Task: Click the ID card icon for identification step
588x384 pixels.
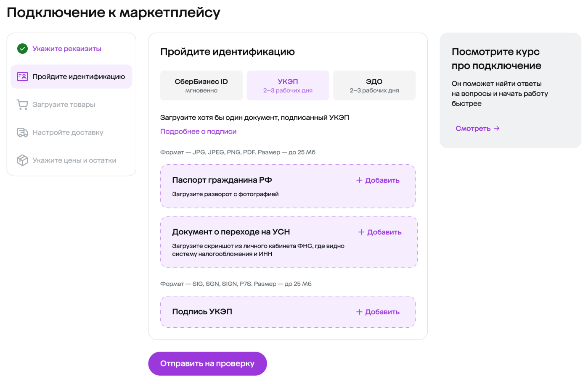Action: tap(22, 76)
